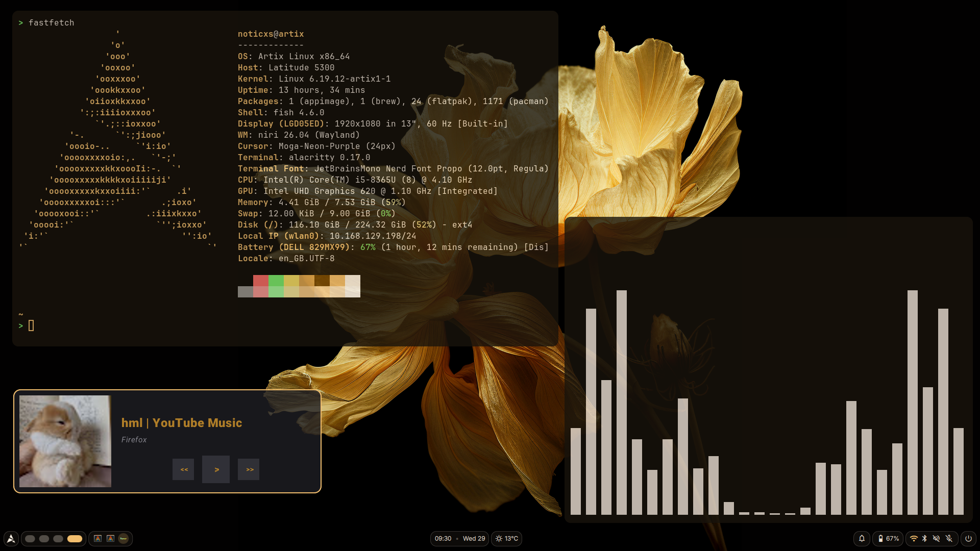980x551 pixels.
Task: Open the calendar from Wed 29 date
Action: tap(474, 538)
